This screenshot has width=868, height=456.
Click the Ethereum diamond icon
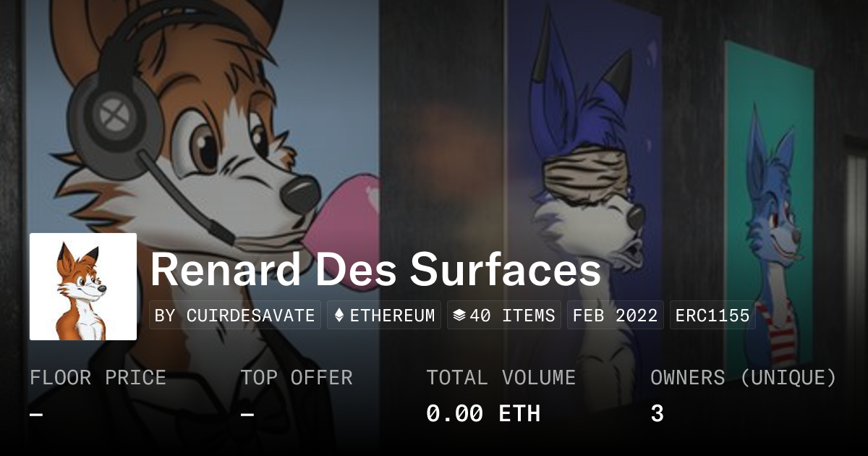pyautogui.click(x=339, y=316)
